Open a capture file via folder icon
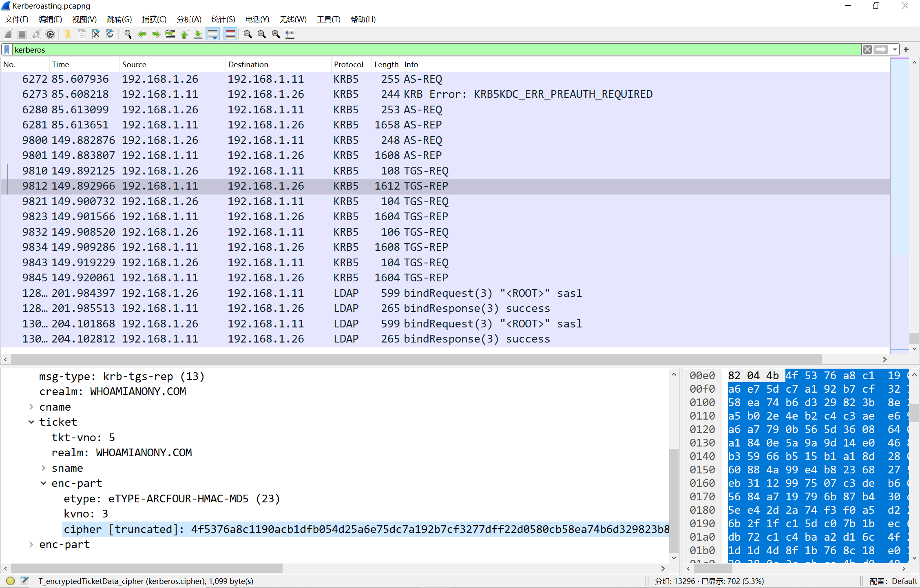 (x=68, y=34)
